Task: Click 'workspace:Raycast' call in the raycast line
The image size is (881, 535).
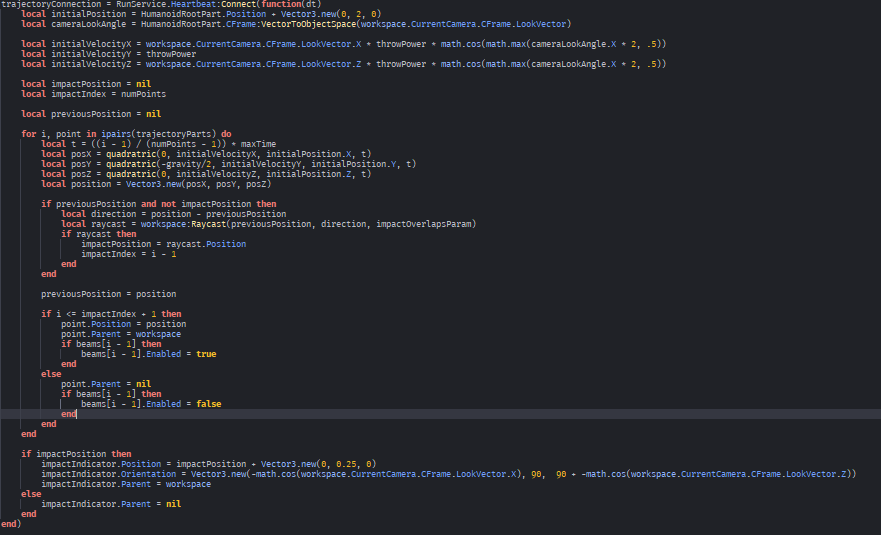Action: point(183,224)
